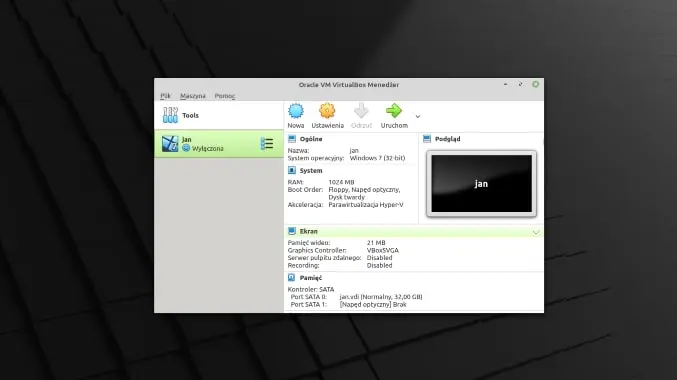Screen dimensions: 677x380
Task: Open the Podgląd section header
Action: [x=447, y=139]
